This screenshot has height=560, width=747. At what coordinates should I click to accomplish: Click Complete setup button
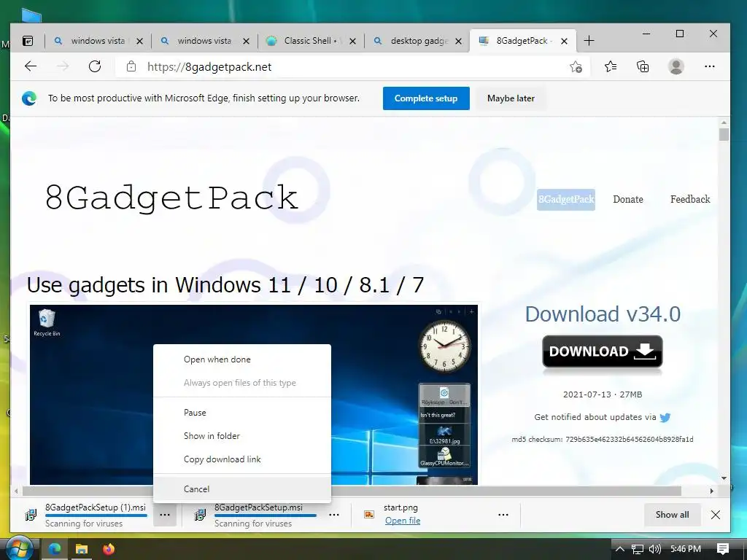click(x=426, y=98)
